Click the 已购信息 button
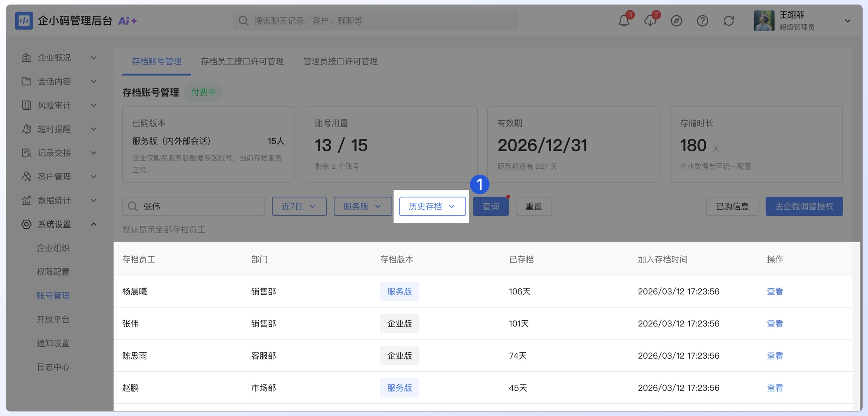Image resolution: width=868 pixels, height=416 pixels. click(x=732, y=206)
